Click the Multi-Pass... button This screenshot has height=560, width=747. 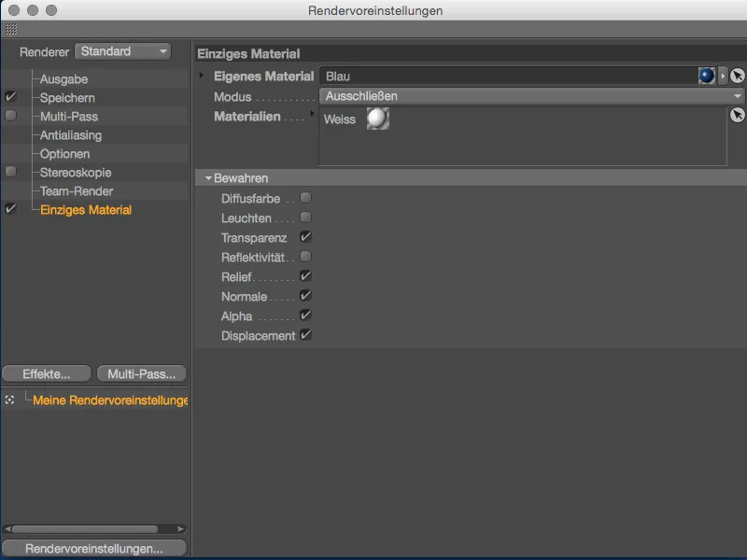click(x=142, y=374)
